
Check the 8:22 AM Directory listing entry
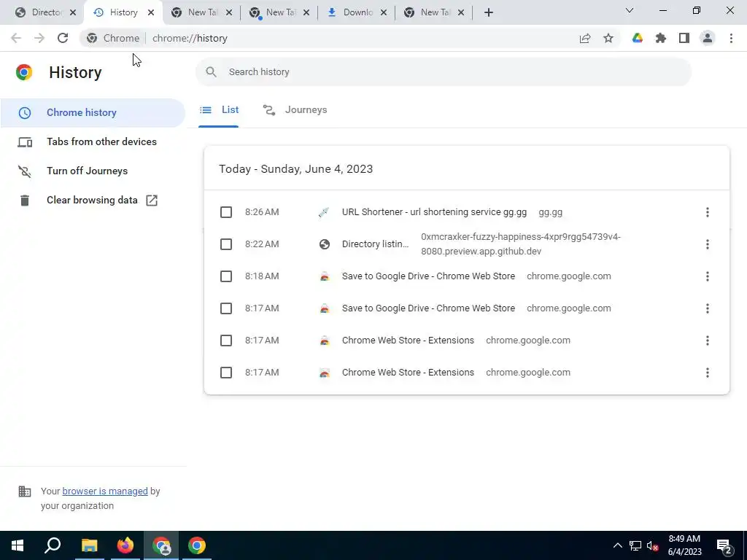point(226,244)
